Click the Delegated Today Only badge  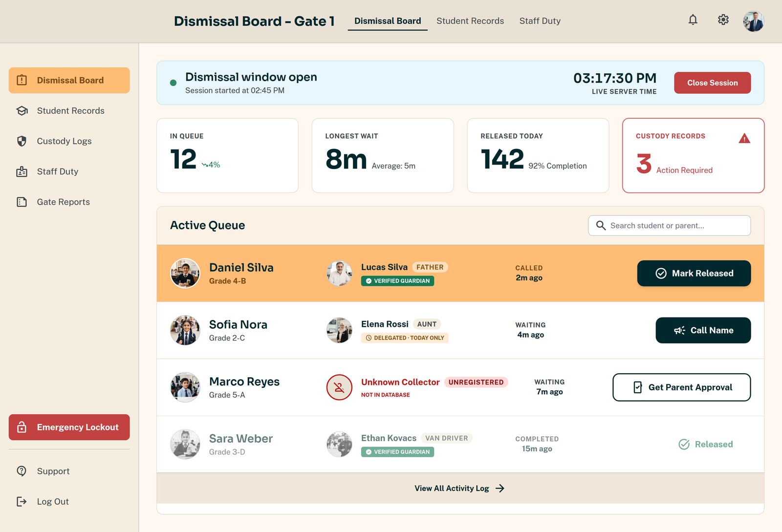[405, 338]
